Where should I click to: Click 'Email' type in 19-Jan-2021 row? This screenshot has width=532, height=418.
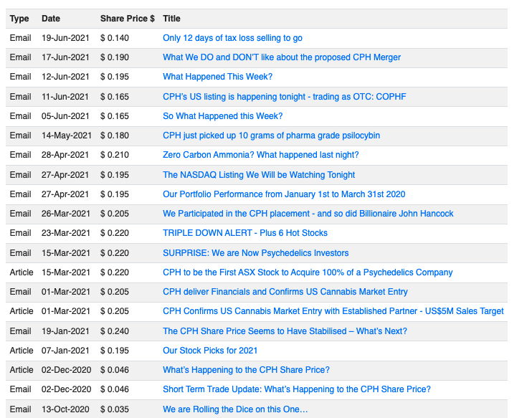pos(20,331)
